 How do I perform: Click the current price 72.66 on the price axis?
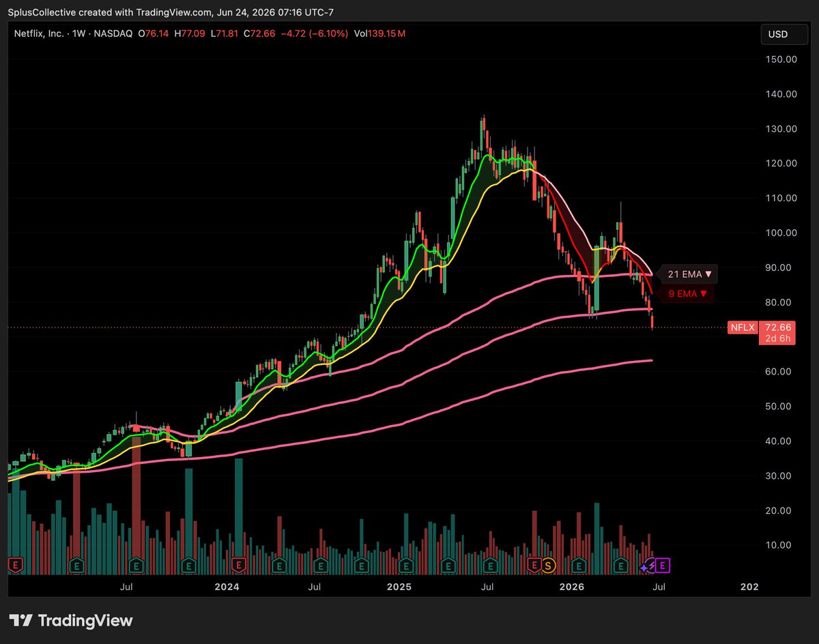coord(778,327)
